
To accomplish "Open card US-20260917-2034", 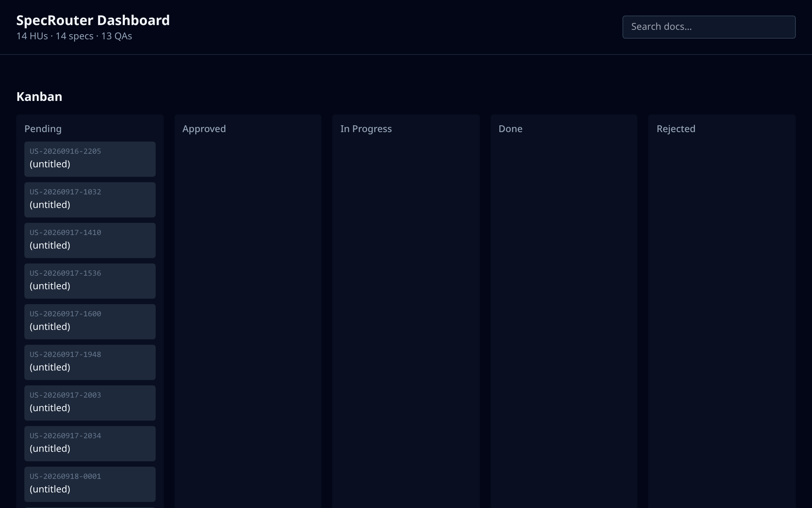I will point(90,444).
